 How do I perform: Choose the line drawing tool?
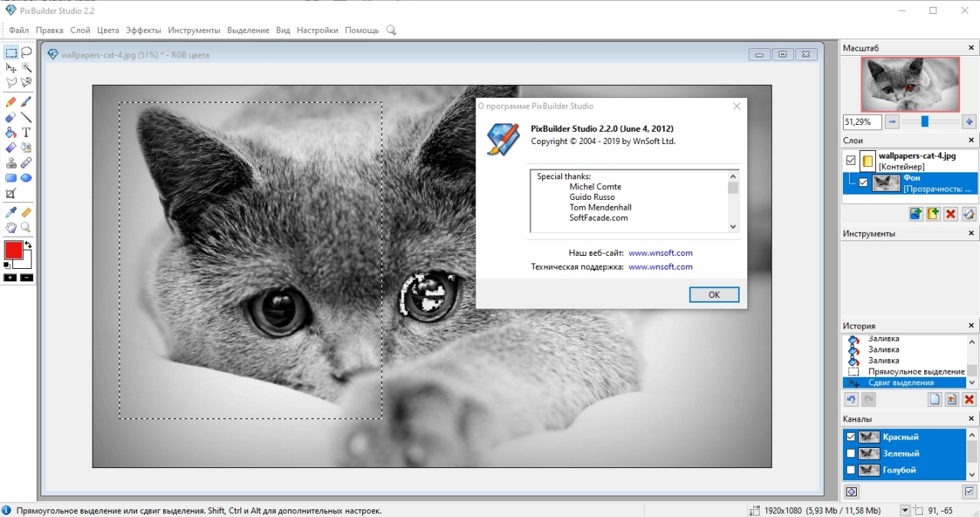click(x=26, y=117)
